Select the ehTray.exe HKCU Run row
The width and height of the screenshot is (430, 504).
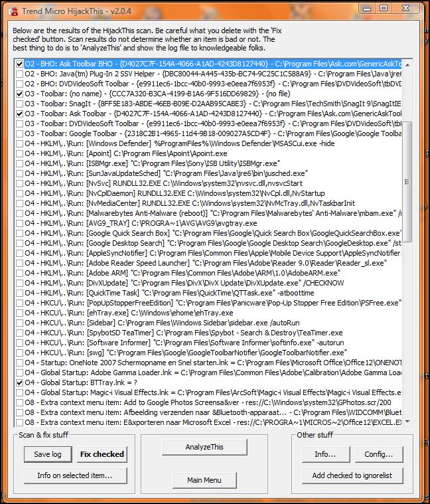(129, 313)
